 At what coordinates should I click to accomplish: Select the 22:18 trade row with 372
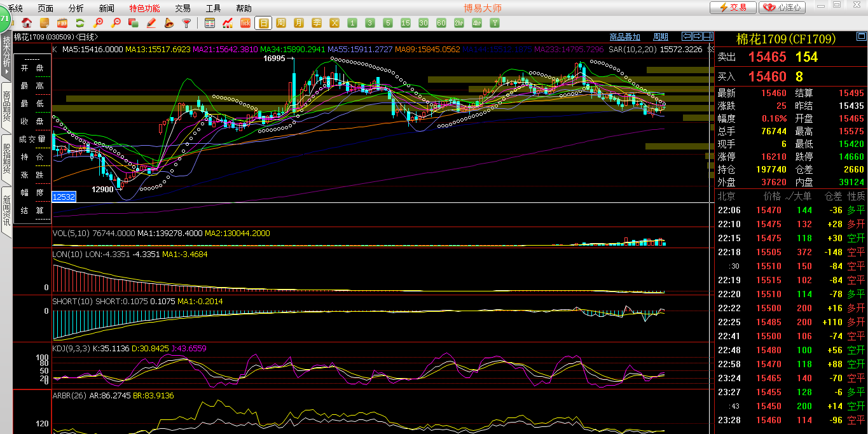[x=791, y=252]
